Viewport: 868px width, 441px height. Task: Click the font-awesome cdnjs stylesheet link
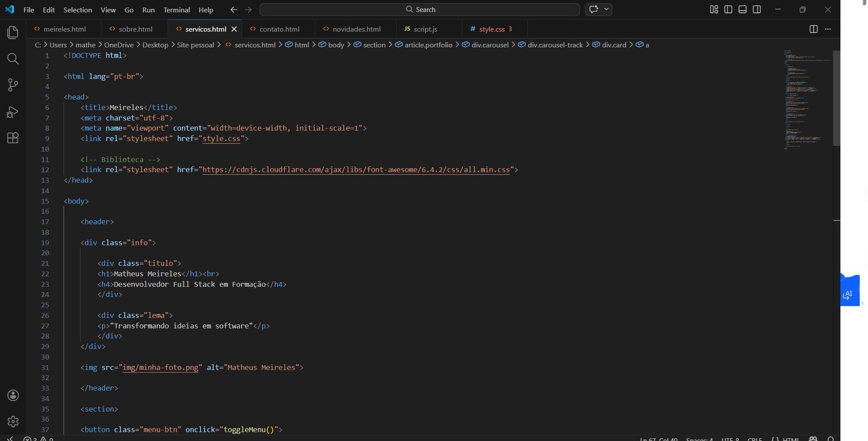356,170
